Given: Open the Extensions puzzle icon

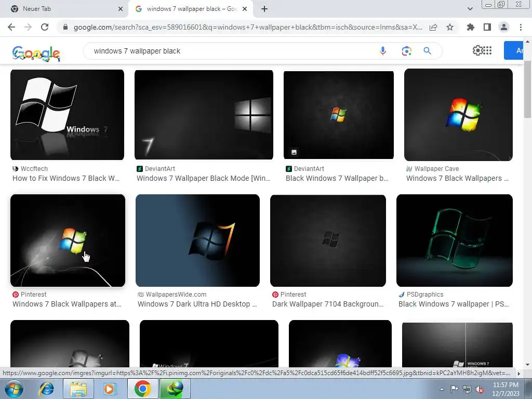Looking at the screenshot, I should click(x=471, y=27).
